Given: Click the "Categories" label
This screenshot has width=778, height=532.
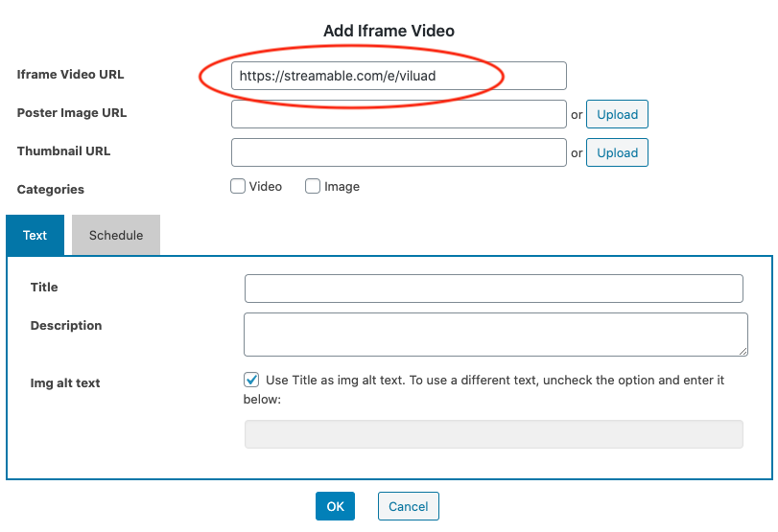Looking at the screenshot, I should click(51, 190).
